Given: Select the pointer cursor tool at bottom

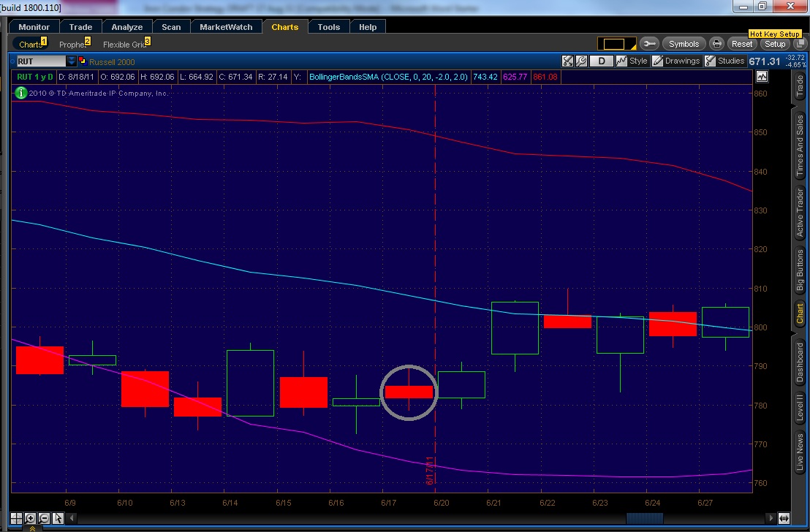Looking at the screenshot, I should pos(58,519).
